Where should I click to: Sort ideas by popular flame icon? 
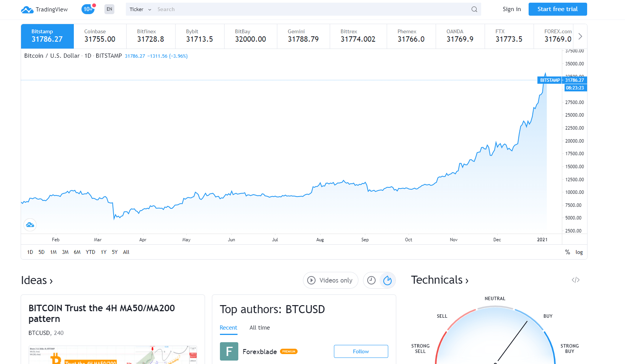[x=387, y=280]
